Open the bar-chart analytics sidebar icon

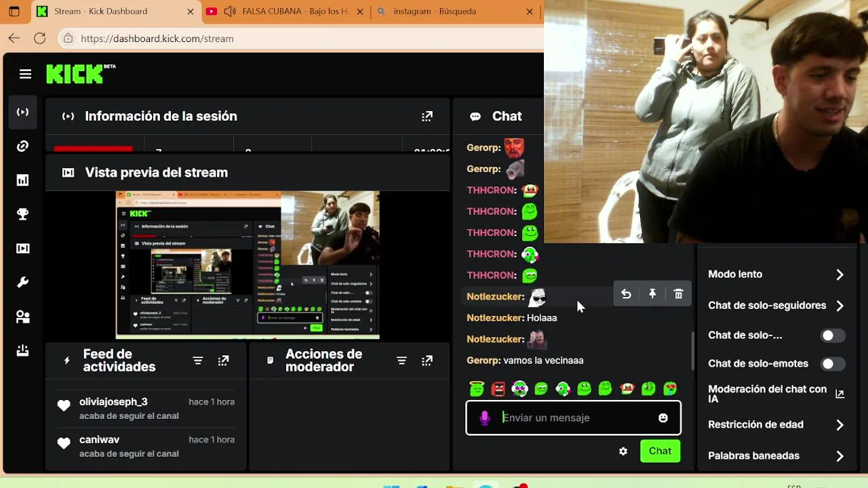coord(22,180)
